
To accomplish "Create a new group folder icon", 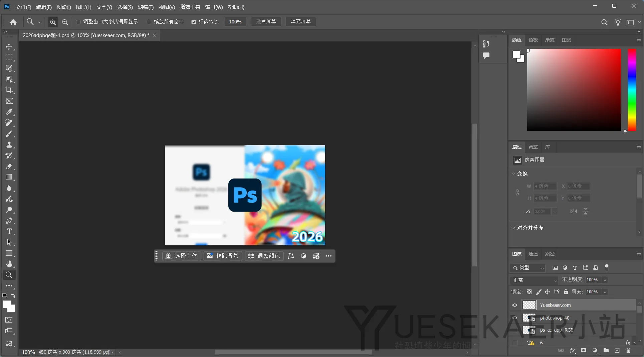I will coord(606,350).
